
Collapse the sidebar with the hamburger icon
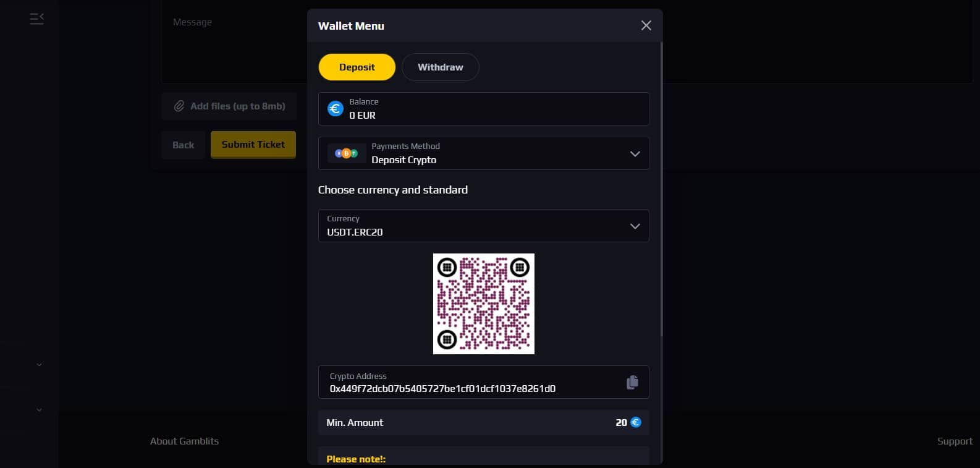pos(36,19)
